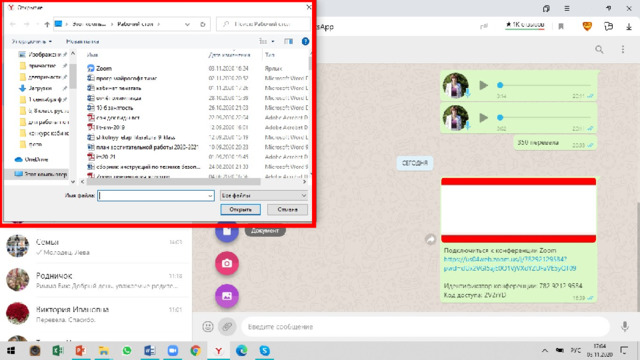The width and height of the screenshot is (640, 360).
Task: Go up one folder level in dialog
Action: pyautogui.click(x=47, y=24)
